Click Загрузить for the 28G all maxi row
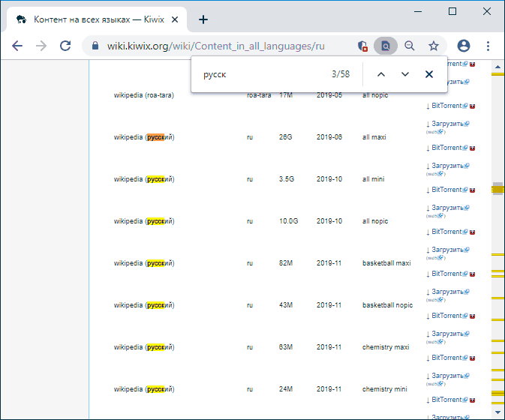 click(448, 124)
